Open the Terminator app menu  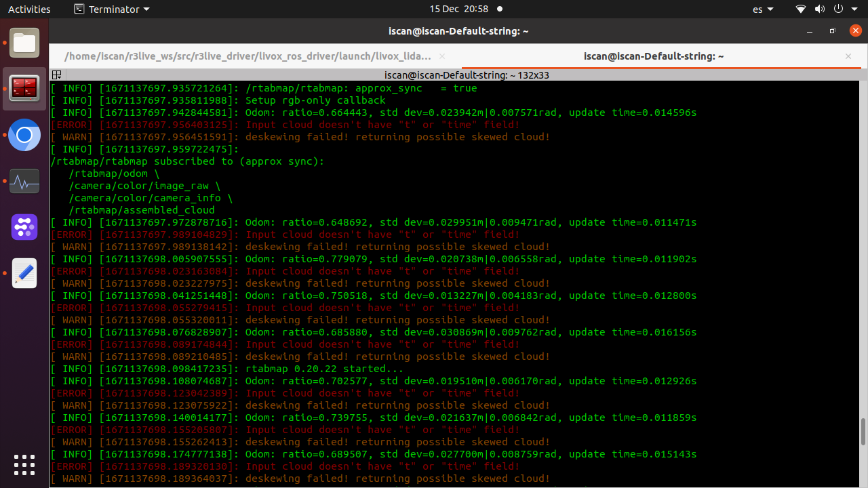coord(112,9)
